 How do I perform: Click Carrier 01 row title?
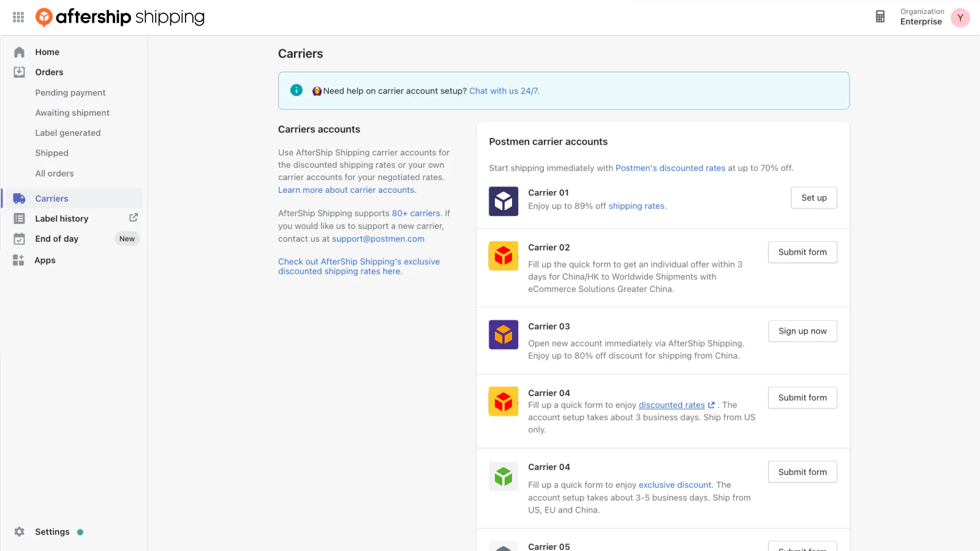(x=548, y=192)
